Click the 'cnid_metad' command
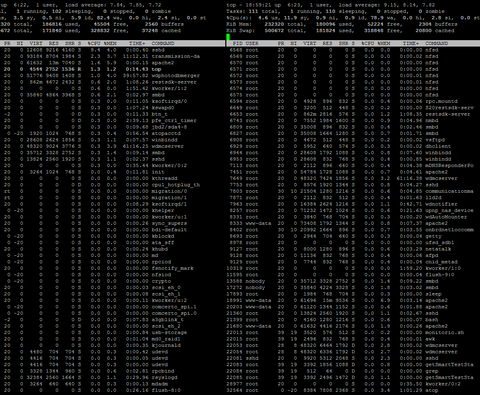 441,262
